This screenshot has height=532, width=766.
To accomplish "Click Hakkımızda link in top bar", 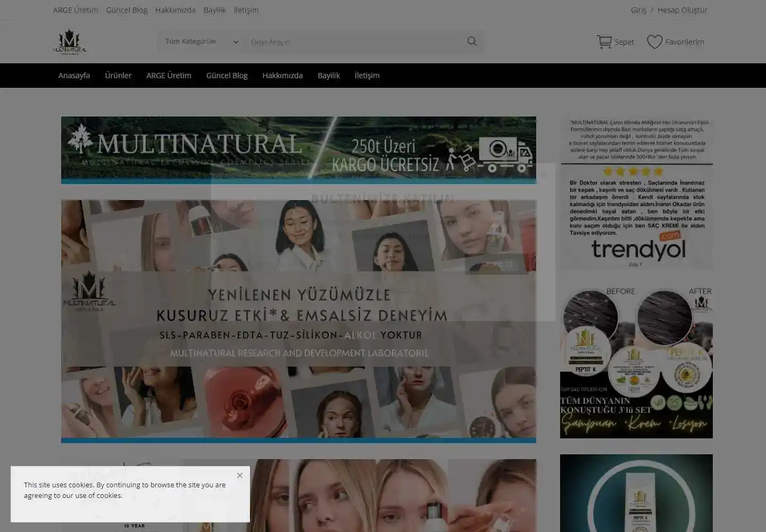I will [x=175, y=10].
